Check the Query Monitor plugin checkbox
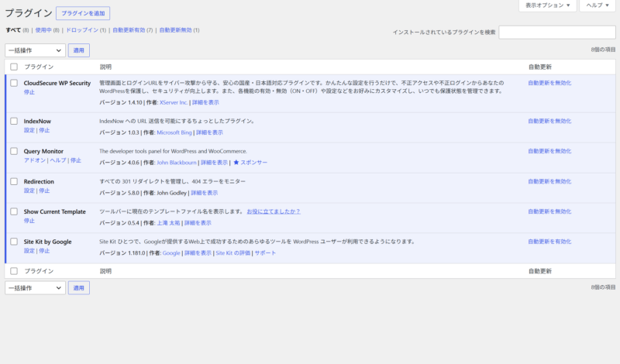Screen dimensions: 620x364 [14, 151]
